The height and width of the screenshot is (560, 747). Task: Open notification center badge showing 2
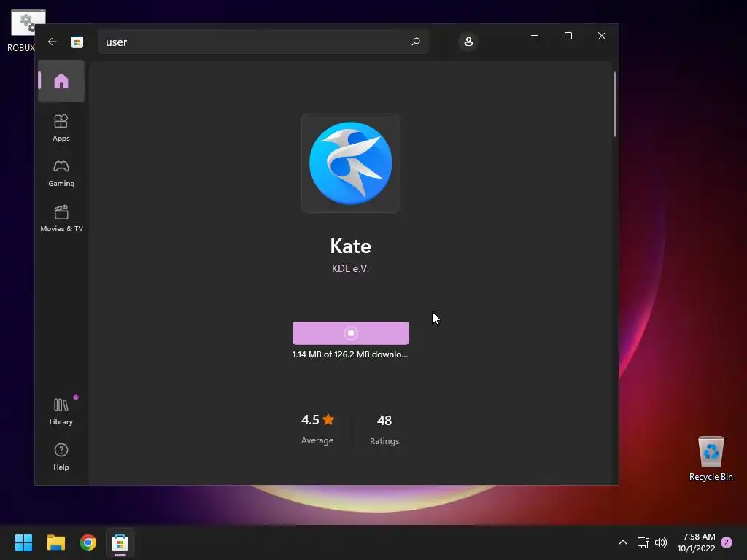click(727, 542)
